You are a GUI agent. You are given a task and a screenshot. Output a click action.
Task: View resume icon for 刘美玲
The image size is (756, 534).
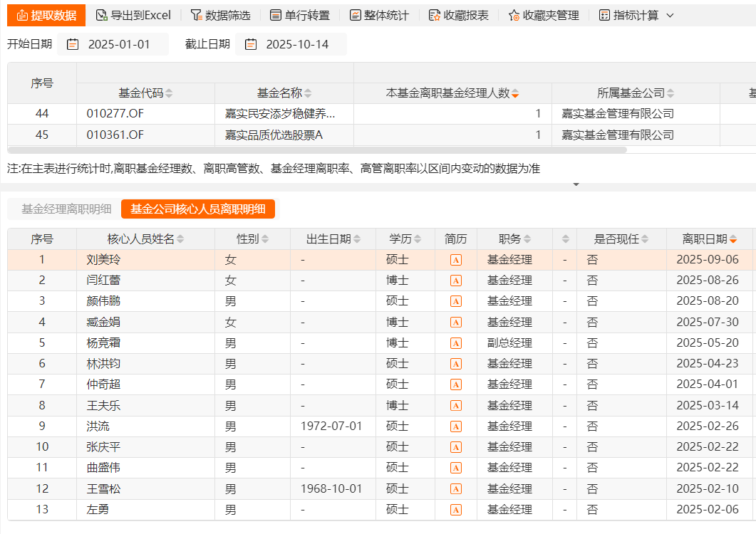click(456, 260)
